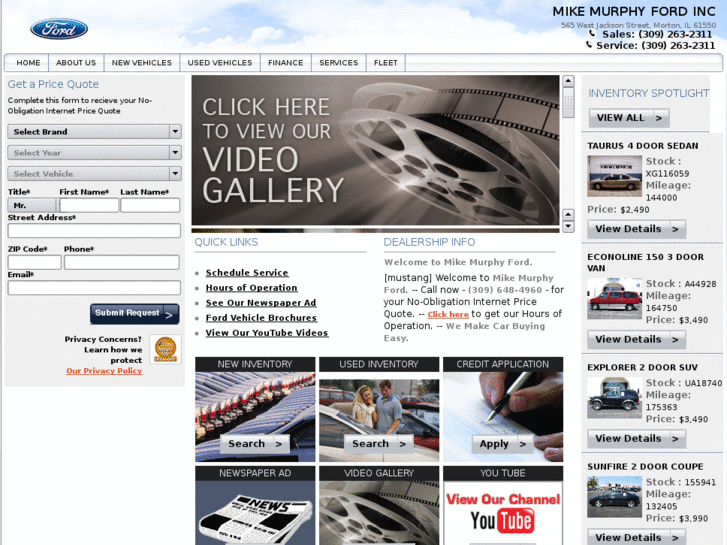727x545 pixels.
Task: Click the MIKE MURPHY FORD INC heading
Action: 634,12
